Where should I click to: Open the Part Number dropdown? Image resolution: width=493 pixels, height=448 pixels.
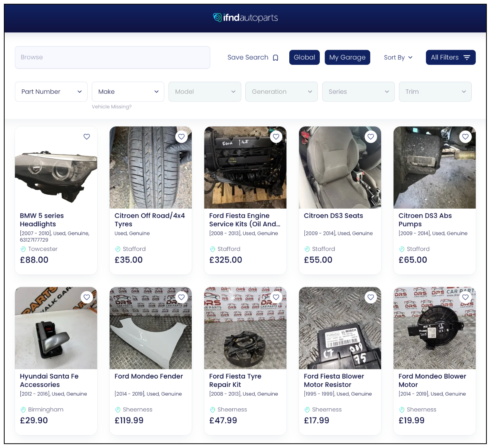(51, 91)
